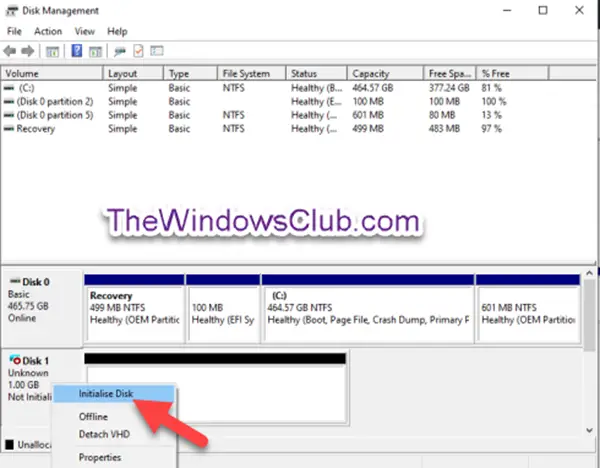Click the 13 % free cell
The width and height of the screenshot is (600, 468).
[x=491, y=115]
